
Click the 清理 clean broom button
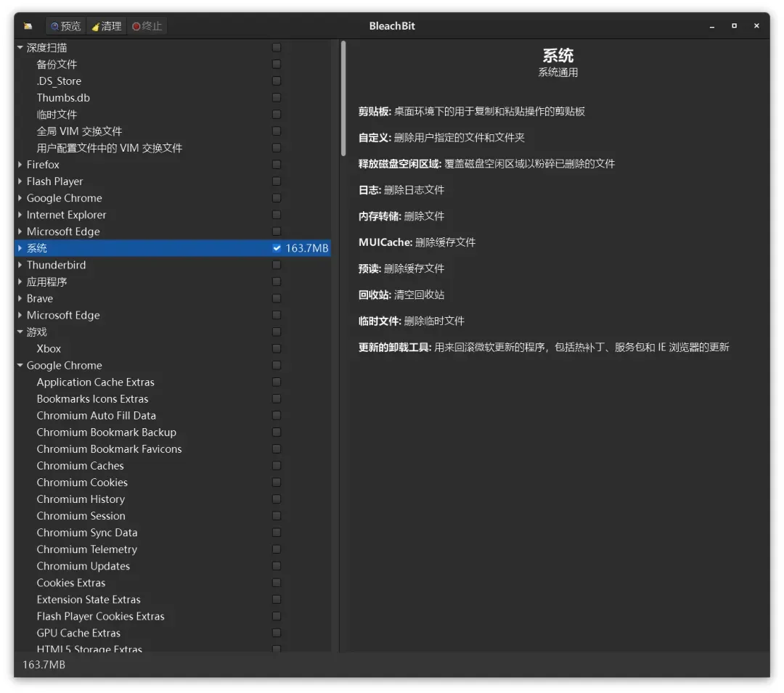coord(107,26)
